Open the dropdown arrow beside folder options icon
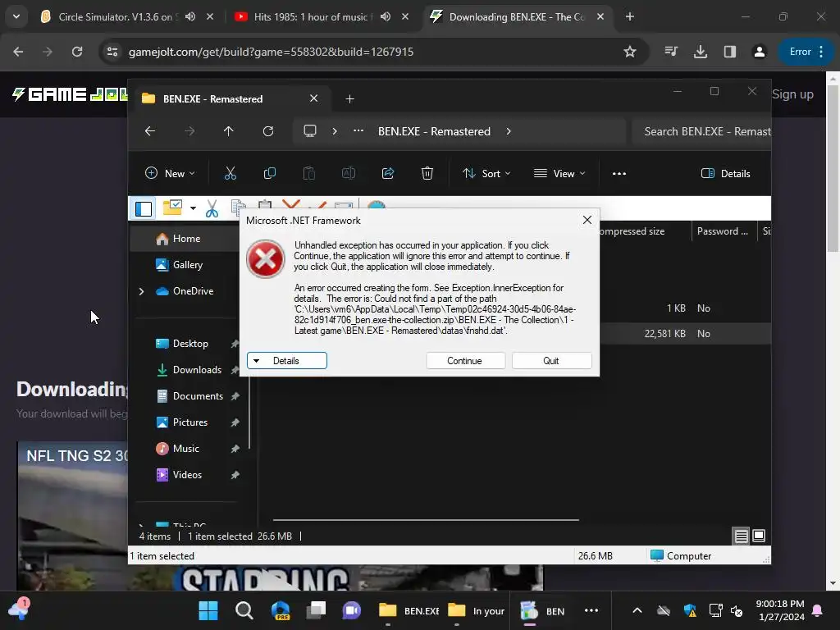This screenshot has width=840, height=630. click(x=193, y=208)
